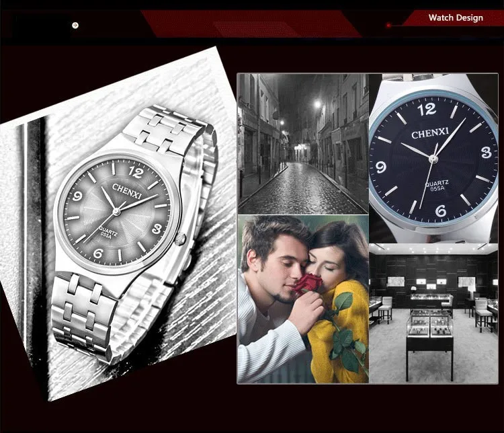Click the Watch Design banner label

456,17
